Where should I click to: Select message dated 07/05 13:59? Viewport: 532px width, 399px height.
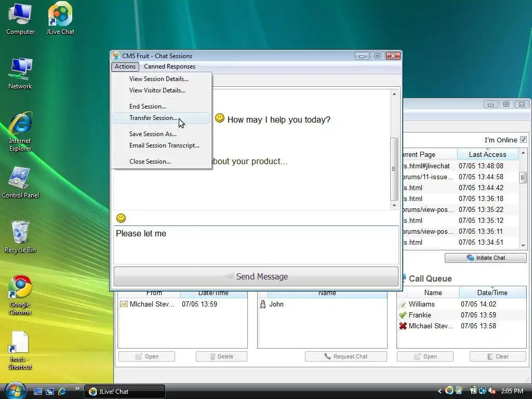[x=182, y=304]
